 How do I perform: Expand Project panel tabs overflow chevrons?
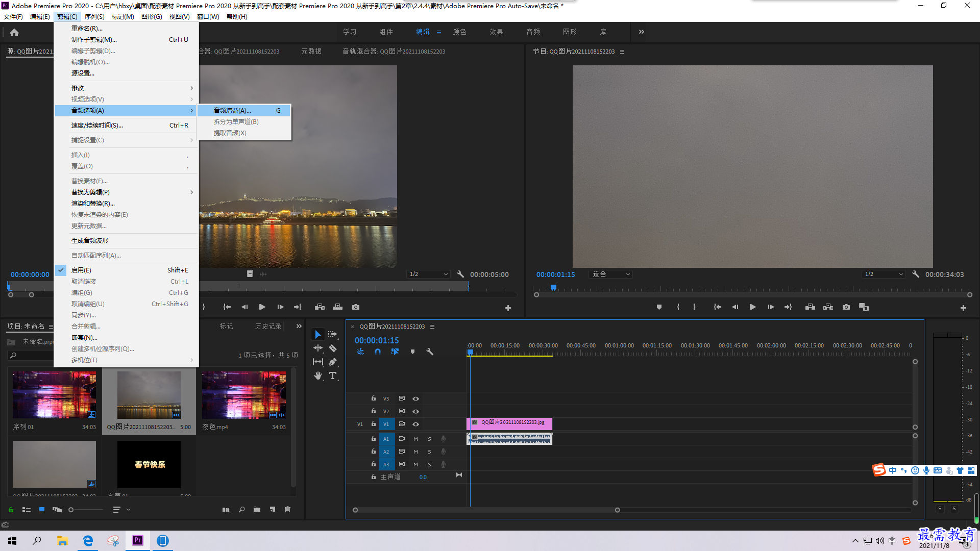pyautogui.click(x=299, y=326)
